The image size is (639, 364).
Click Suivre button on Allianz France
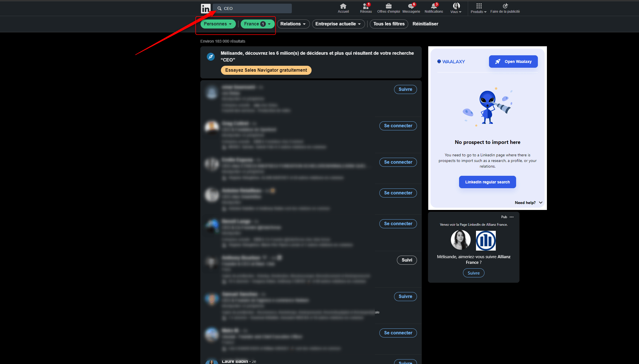coord(473,273)
